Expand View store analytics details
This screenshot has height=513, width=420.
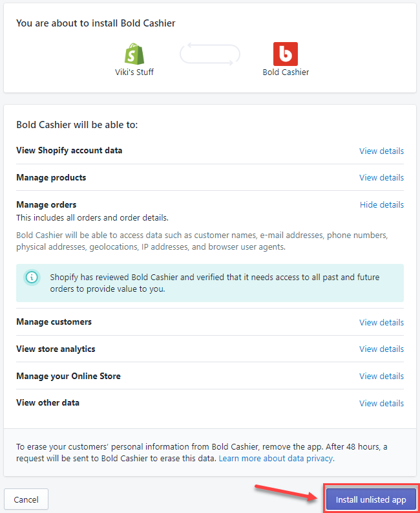(x=381, y=349)
